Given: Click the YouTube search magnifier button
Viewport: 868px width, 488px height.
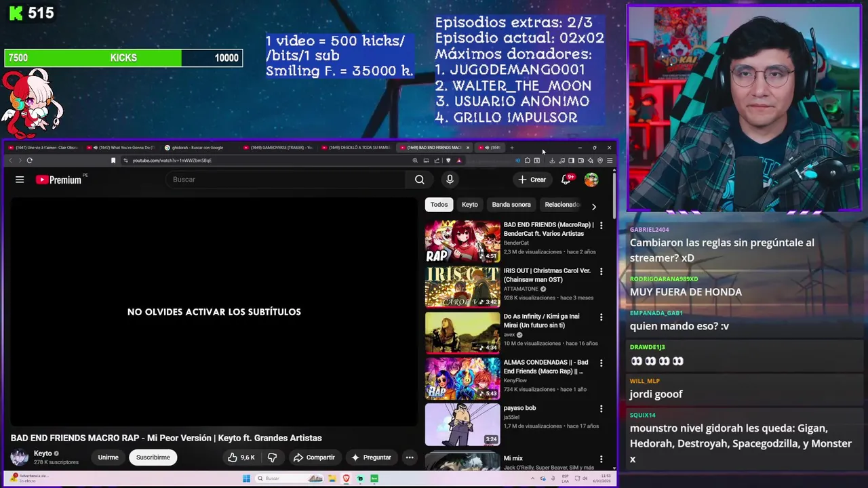Looking at the screenshot, I should click(420, 180).
